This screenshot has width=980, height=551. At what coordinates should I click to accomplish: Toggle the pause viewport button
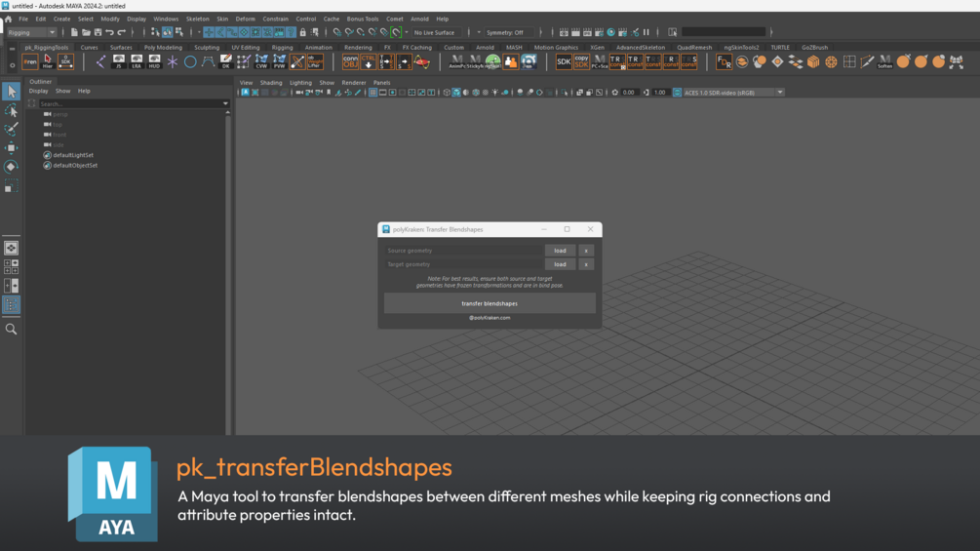647,32
